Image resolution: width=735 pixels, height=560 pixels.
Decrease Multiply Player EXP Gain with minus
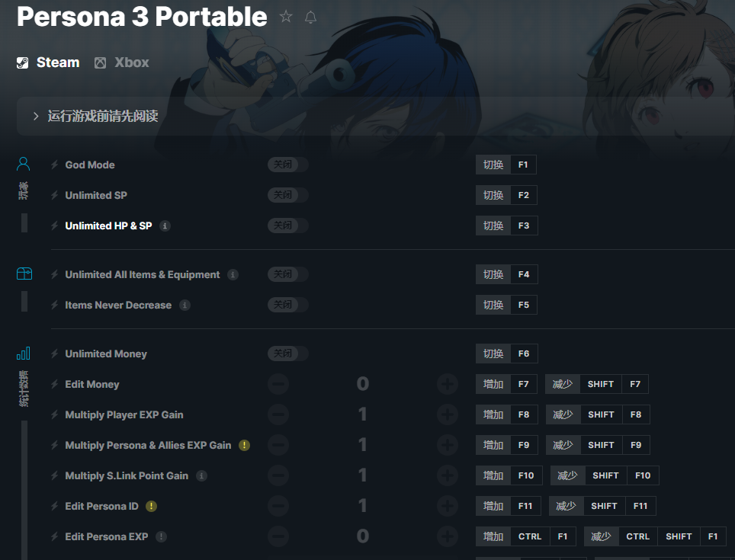pyautogui.click(x=278, y=414)
